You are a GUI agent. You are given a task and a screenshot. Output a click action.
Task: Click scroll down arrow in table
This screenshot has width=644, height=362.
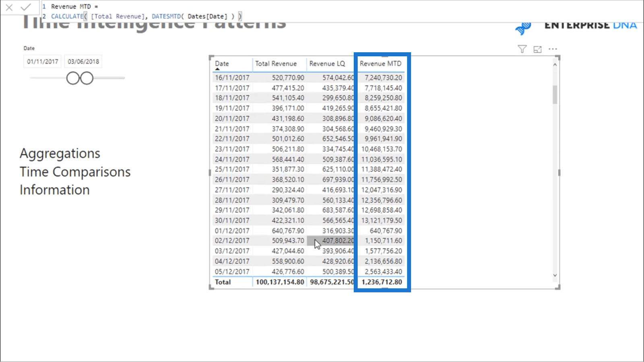click(555, 276)
